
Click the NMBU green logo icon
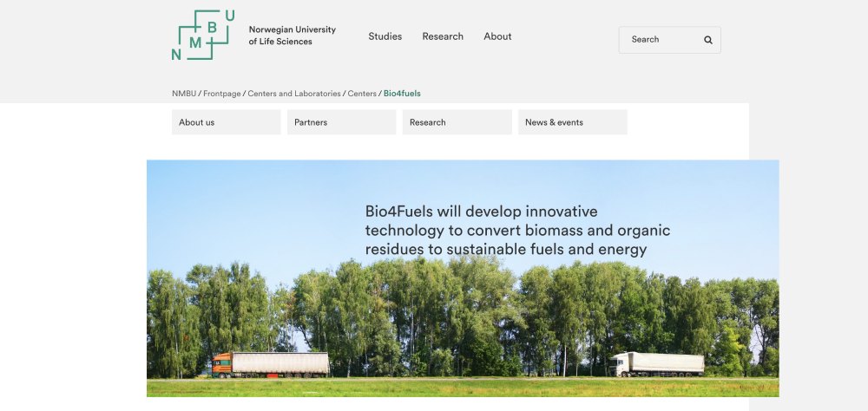203,36
